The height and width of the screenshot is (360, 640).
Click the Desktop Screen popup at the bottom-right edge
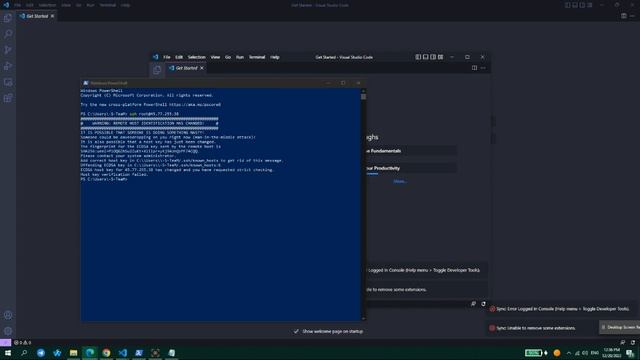(x=619, y=327)
